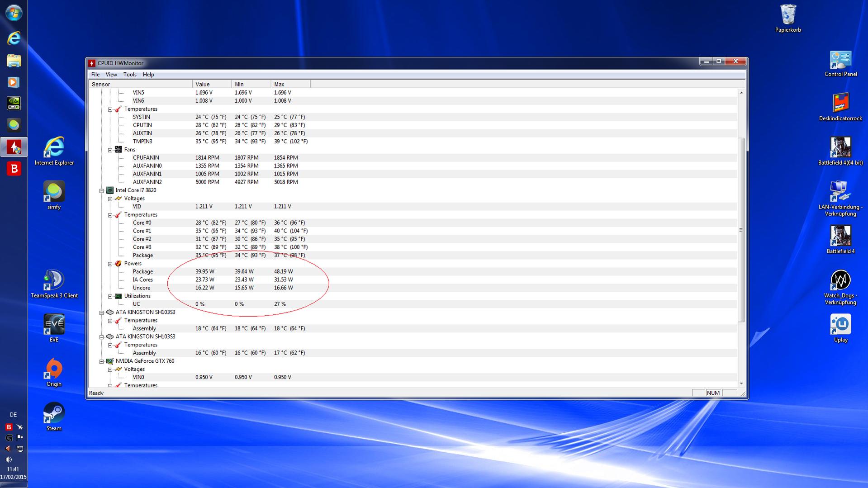Collapse first ATA KINGSTON SH103S3 node

click(101, 313)
